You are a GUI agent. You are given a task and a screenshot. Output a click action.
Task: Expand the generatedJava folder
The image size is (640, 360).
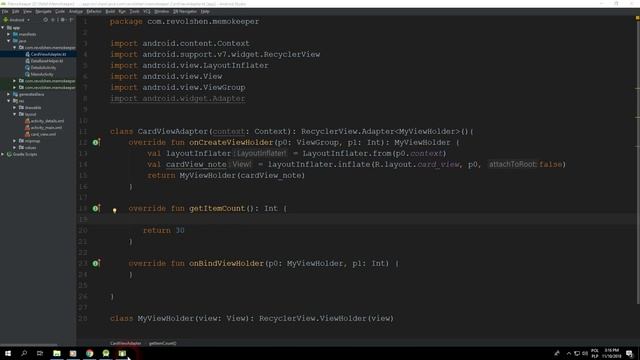9,94
